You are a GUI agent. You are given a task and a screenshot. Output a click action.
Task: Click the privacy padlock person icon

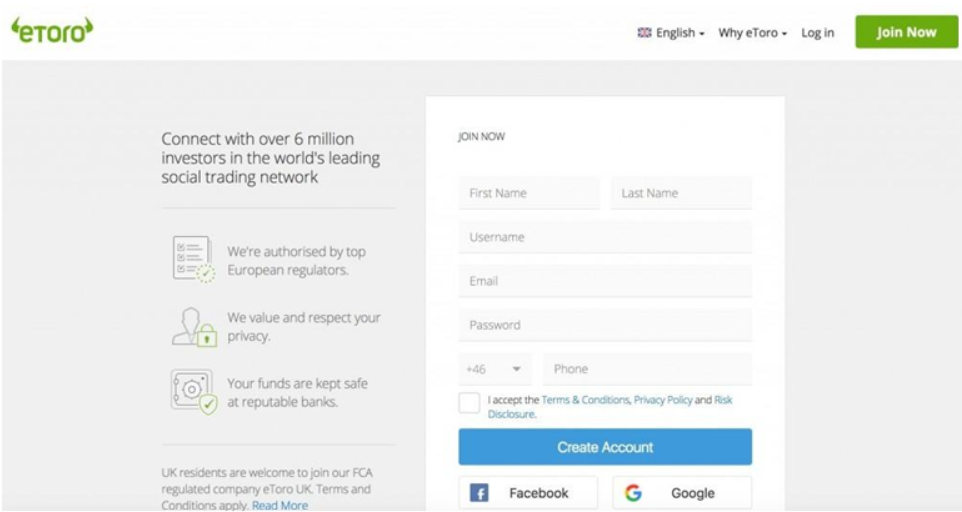[194, 327]
